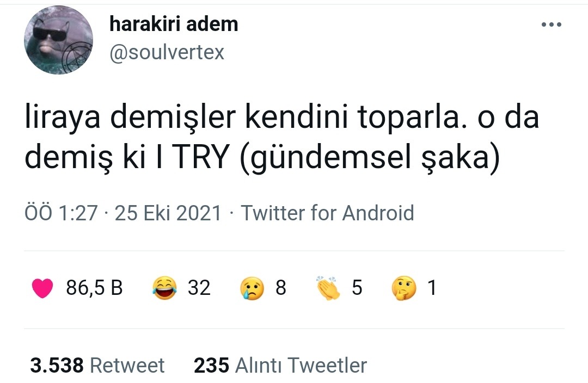Open the three-dot more options menu
The height and width of the screenshot is (383, 588).
pyautogui.click(x=551, y=24)
